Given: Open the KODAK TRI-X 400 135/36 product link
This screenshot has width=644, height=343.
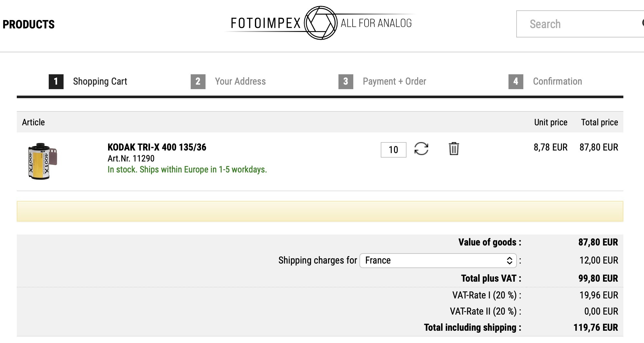Looking at the screenshot, I should coord(157,147).
